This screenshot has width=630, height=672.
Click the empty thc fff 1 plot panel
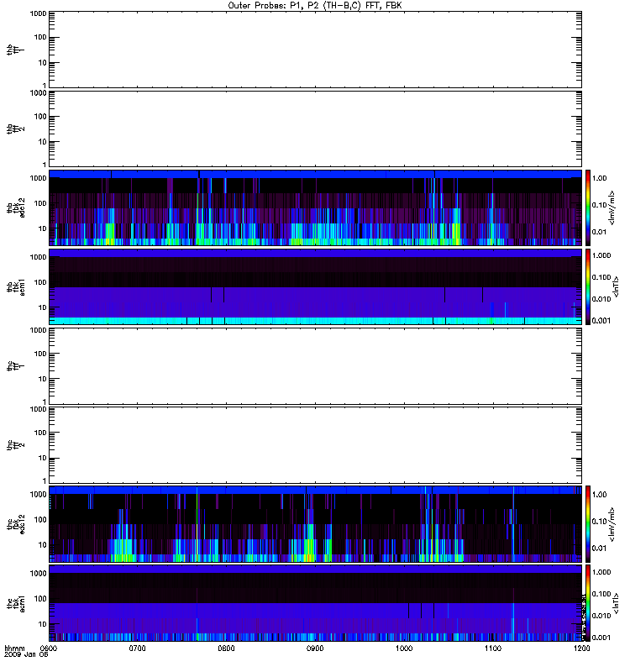pyautogui.click(x=315, y=366)
